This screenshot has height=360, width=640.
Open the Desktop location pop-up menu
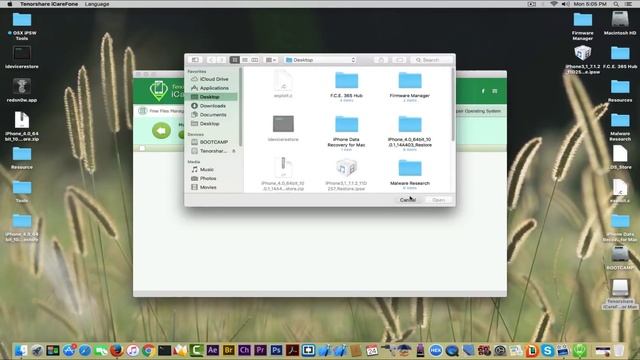[320, 60]
